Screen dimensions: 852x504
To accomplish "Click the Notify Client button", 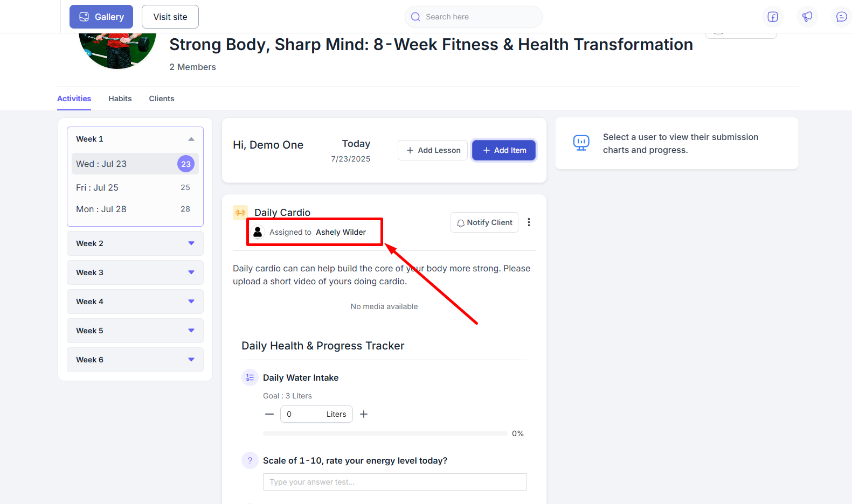I will [x=484, y=222].
